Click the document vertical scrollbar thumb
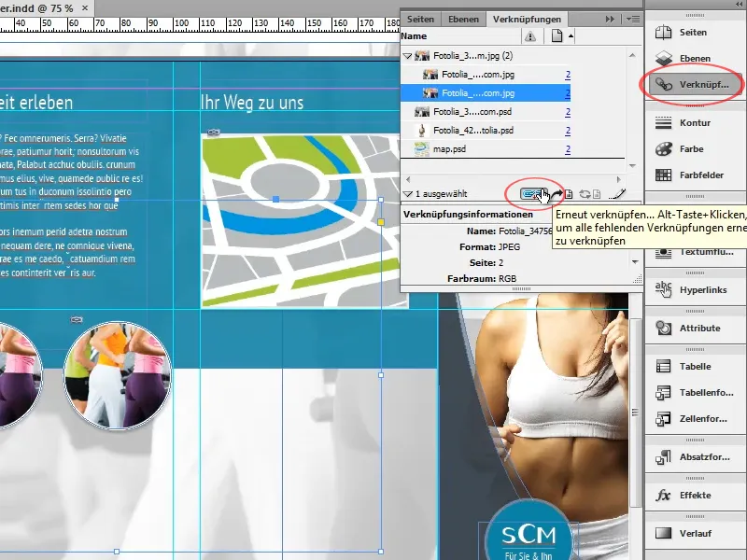Screen dimensions: 747x560 click(x=634, y=412)
